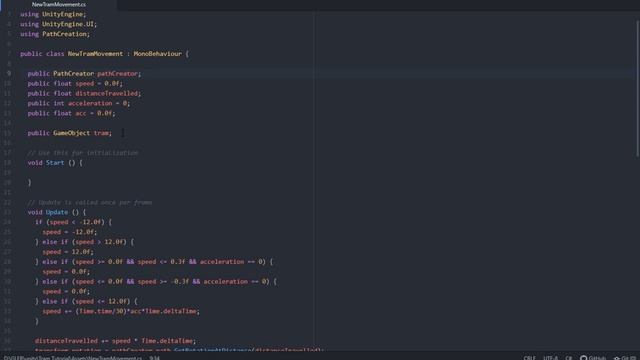Click line number 18 in gutter
Image resolution: width=640 pixels, height=360 pixels.
7,163
